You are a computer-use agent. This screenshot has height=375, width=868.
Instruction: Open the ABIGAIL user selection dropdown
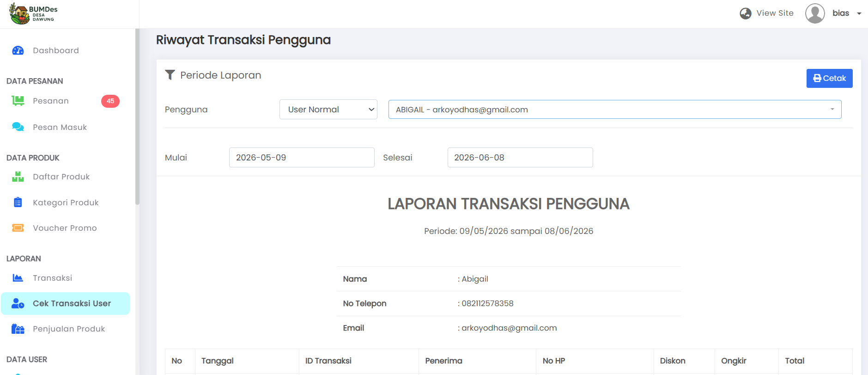615,110
